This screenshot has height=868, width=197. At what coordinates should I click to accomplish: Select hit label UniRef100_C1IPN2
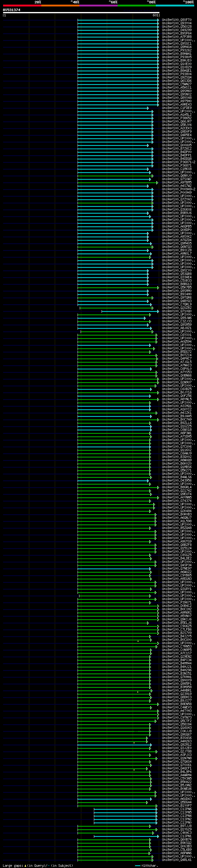click(x=176, y=819)
